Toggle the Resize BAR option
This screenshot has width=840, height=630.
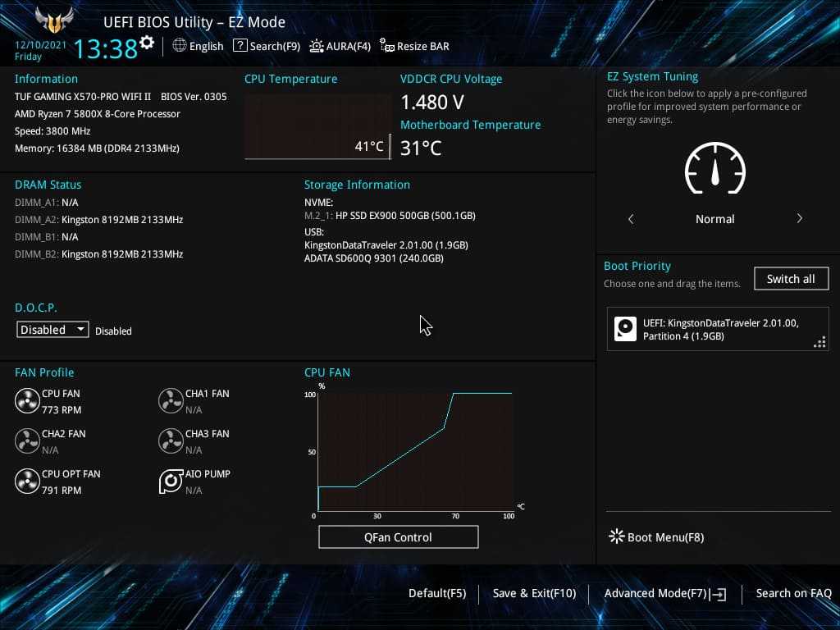point(414,46)
